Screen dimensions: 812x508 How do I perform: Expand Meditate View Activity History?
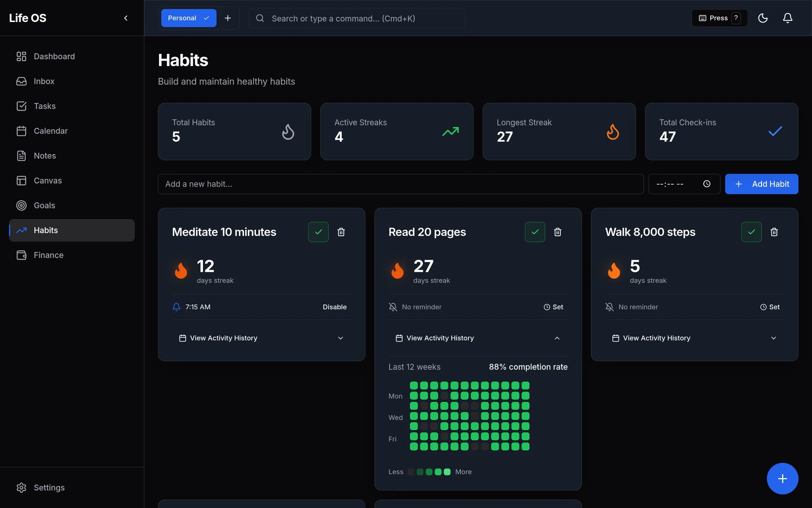262,338
